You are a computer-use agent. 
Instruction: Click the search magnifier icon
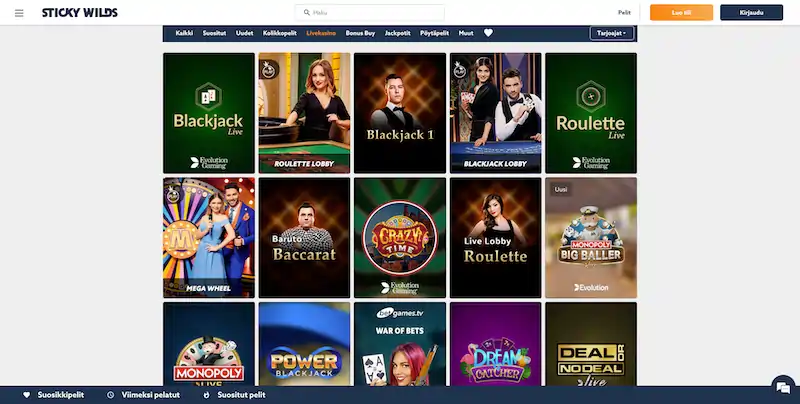307,12
